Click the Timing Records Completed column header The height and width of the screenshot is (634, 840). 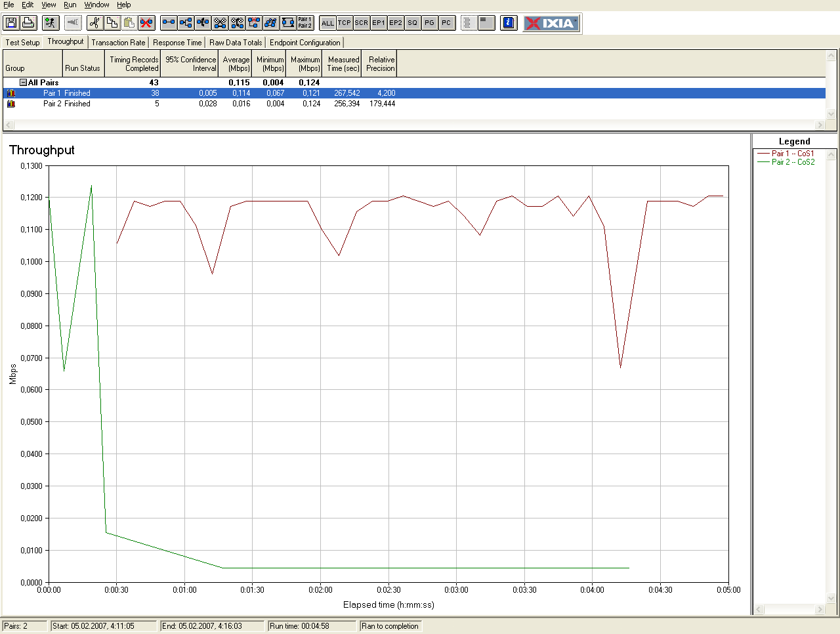[x=133, y=64]
